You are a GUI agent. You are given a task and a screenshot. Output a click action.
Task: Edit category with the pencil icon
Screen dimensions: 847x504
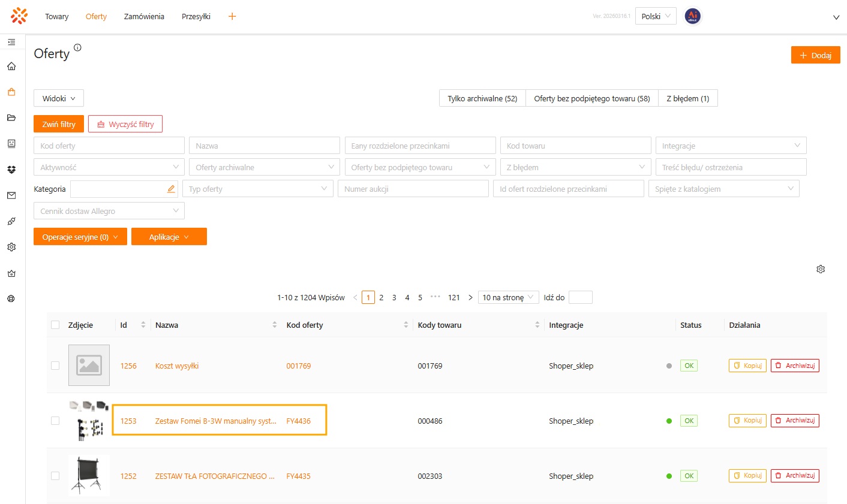(x=171, y=189)
